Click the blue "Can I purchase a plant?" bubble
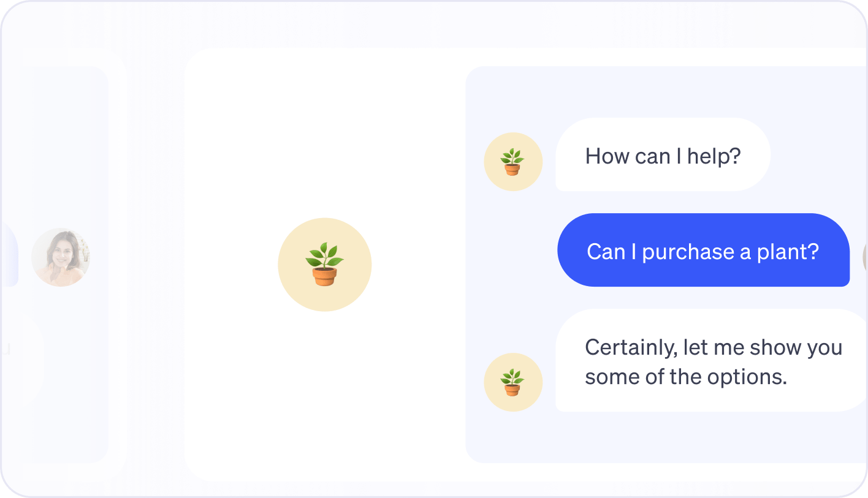 tap(702, 251)
